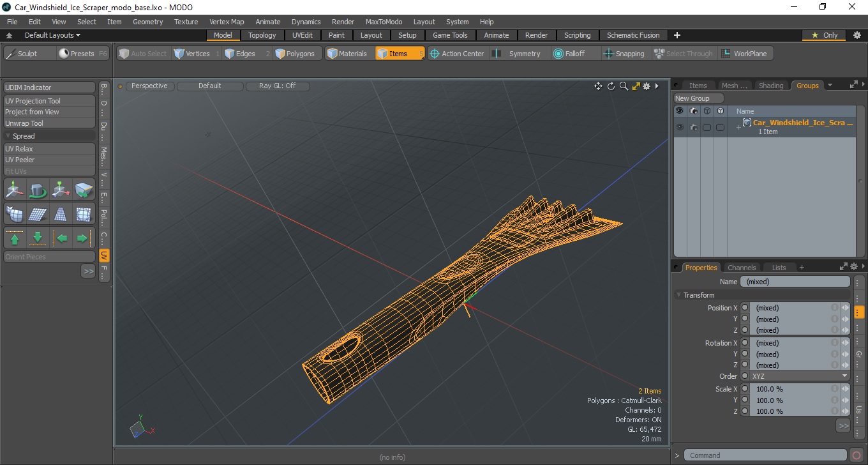Maximize the viewport with the expand icon
The height and width of the screenshot is (465, 868).
636,86
